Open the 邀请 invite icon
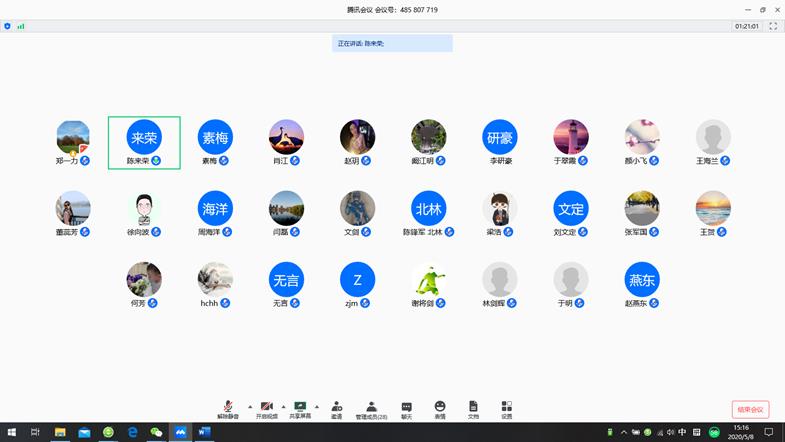Screen dimensions: 785x442 click(x=336, y=408)
